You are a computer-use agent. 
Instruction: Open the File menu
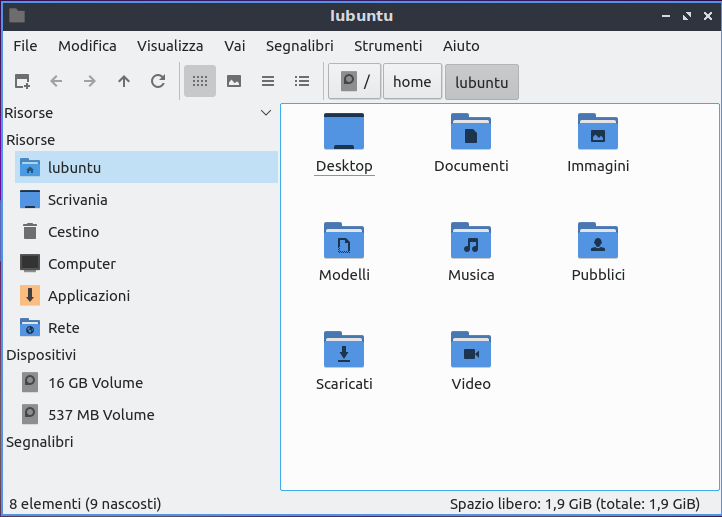coord(25,46)
